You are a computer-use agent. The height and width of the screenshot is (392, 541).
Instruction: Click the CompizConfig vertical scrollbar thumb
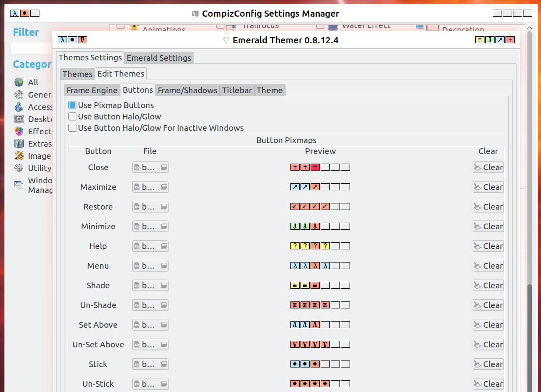530,337
